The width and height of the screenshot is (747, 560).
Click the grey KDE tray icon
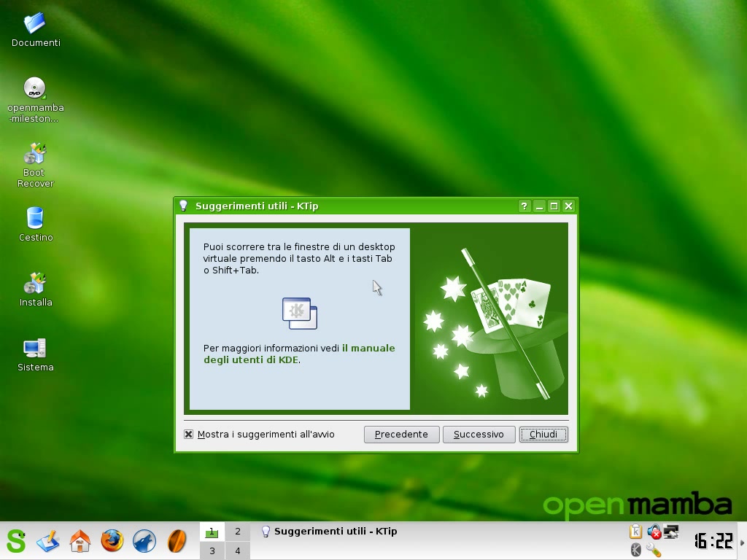point(635,550)
